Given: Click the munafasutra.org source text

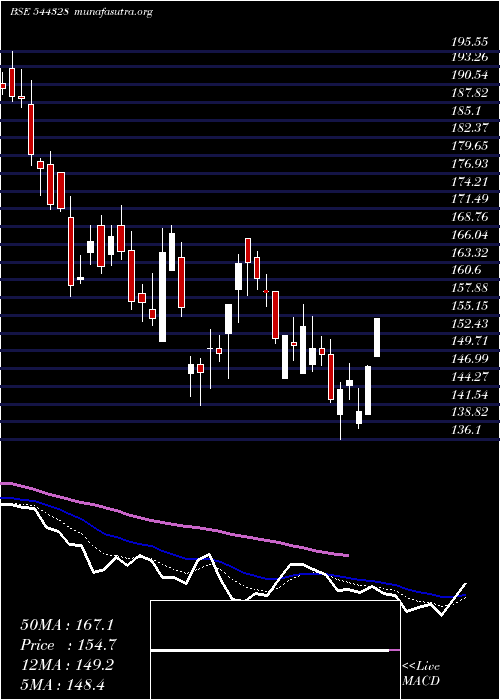Looking at the screenshot, I should pyautogui.click(x=112, y=12).
